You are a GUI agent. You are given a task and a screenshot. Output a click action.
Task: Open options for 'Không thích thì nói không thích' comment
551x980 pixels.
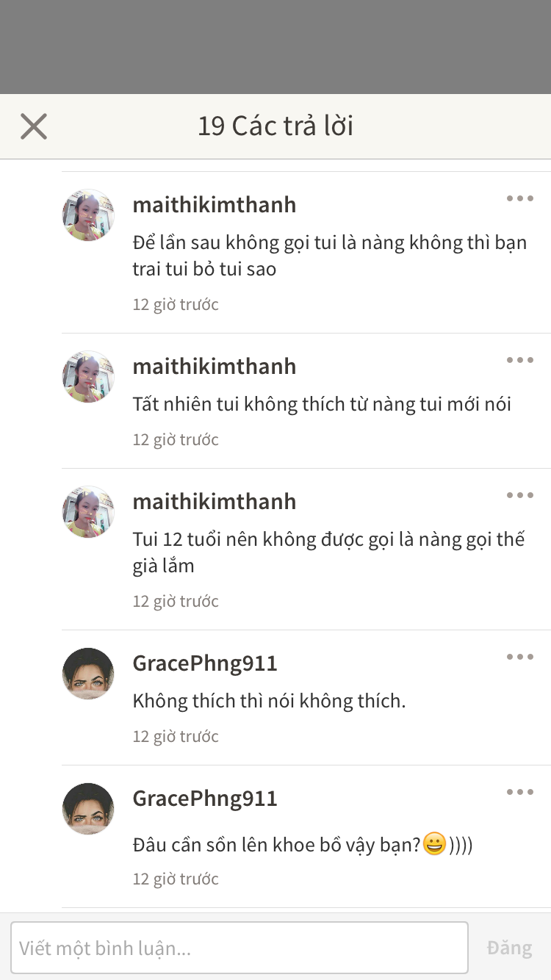click(x=519, y=657)
